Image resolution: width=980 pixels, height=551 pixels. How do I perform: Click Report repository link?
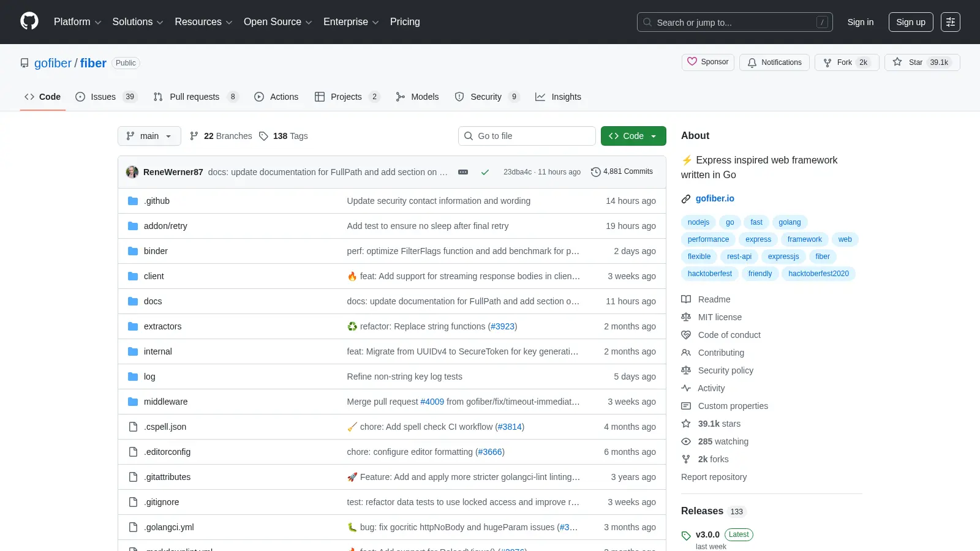coord(714,477)
